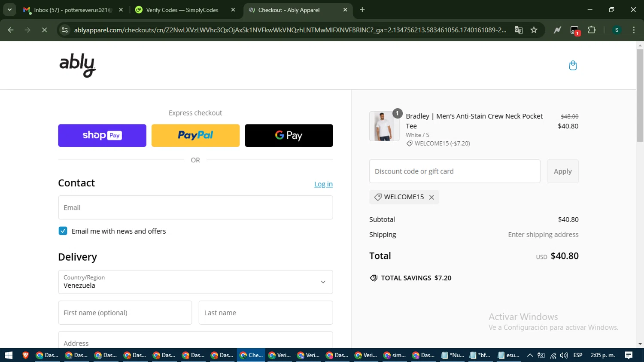Click the active Che... Chrome taskbar item
This screenshot has width=644, height=362.
pos(251,355)
